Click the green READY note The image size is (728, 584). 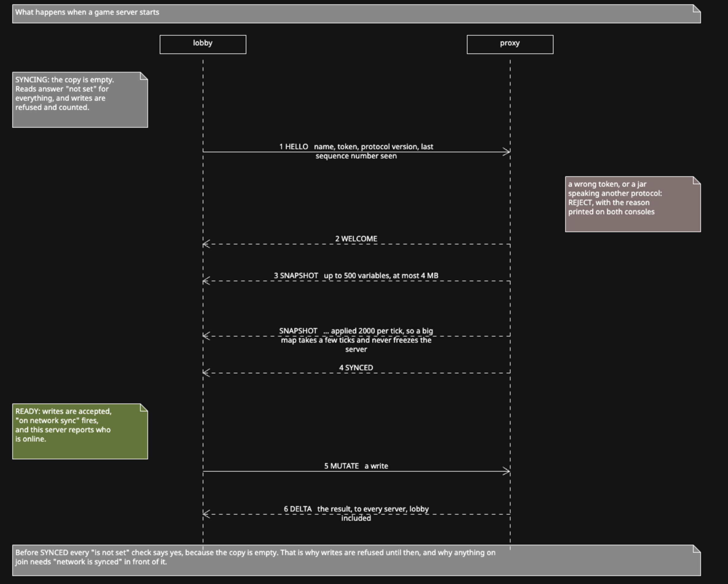[x=80, y=431]
